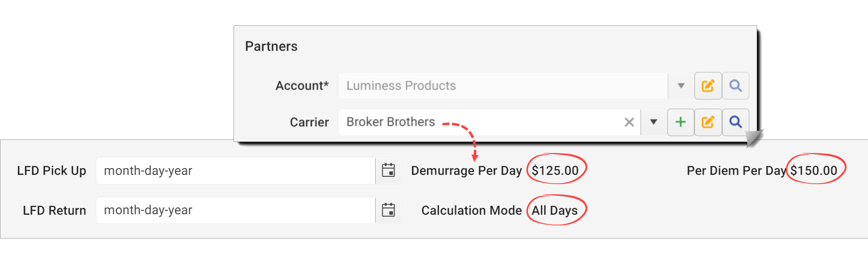
Task: Open the LFD Return calendar picker
Action: pos(388,210)
